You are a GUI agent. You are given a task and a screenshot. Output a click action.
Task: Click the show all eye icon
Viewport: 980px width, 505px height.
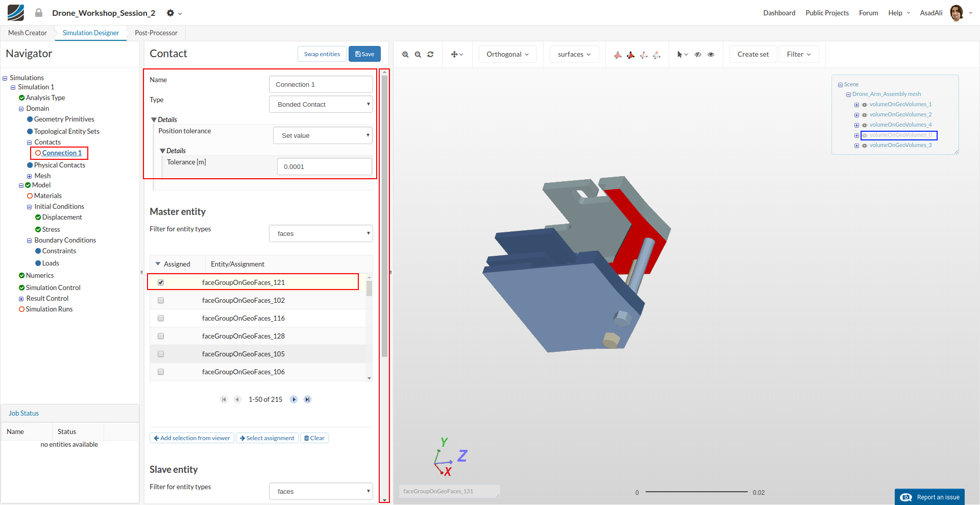click(710, 55)
